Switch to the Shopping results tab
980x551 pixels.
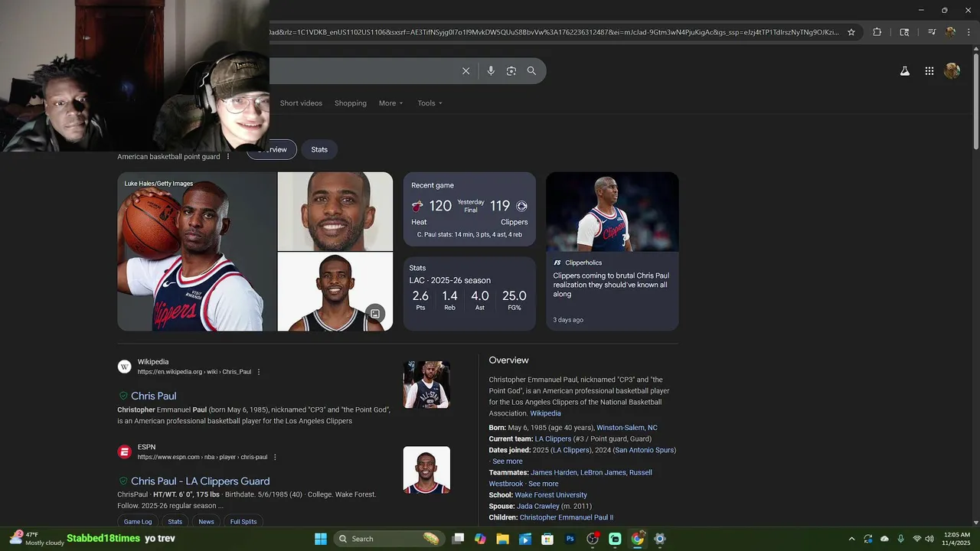click(351, 103)
